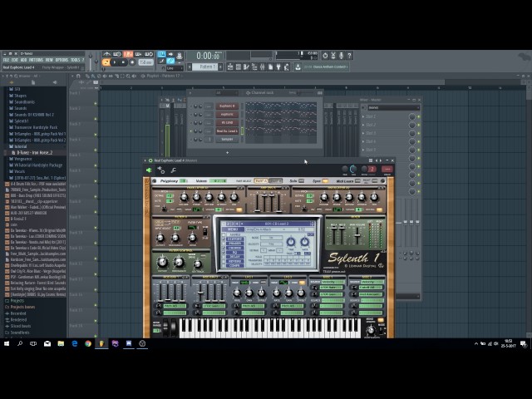Open the ADD menu
532x399 pixels.
(x=24, y=60)
